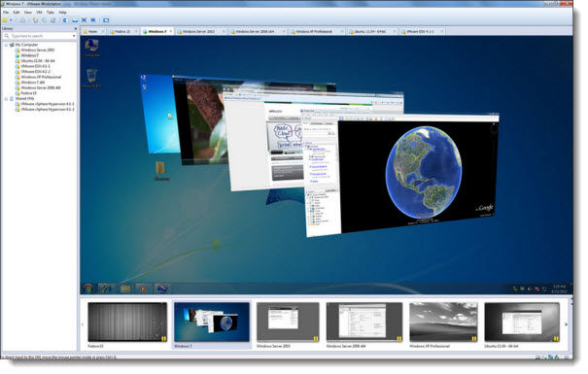Open the Windows 7 Start button
This screenshot has height=374, width=588.
(88, 289)
